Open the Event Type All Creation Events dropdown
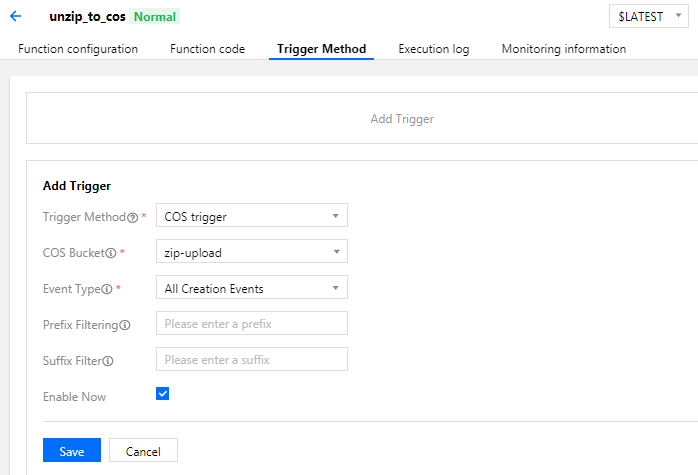Image resolution: width=698 pixels, height=475 pixels. [252, 288]
